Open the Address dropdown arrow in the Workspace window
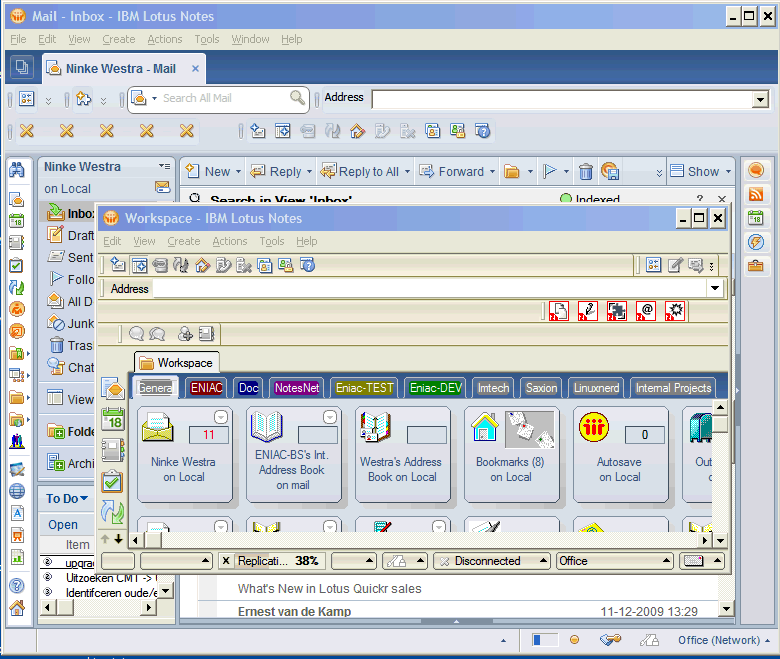 pyautogui.click(x=715, y=288)
